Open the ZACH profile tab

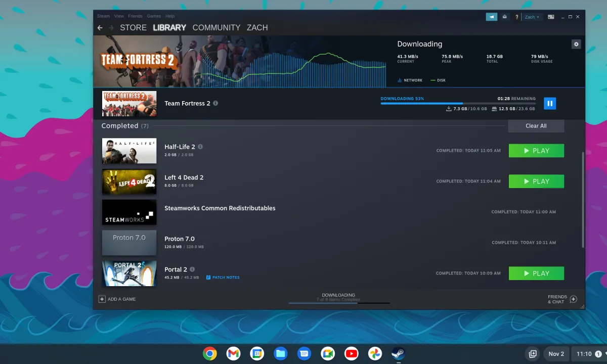click(257, 28)
